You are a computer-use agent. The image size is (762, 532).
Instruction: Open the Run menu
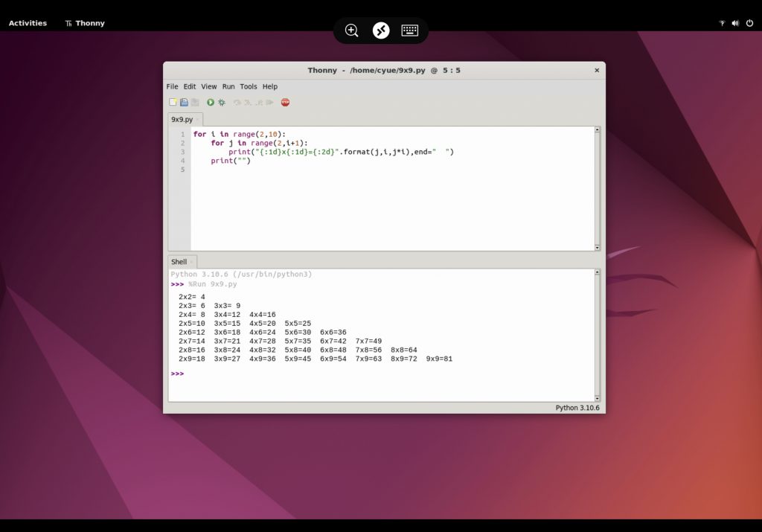tap(228, 86)
